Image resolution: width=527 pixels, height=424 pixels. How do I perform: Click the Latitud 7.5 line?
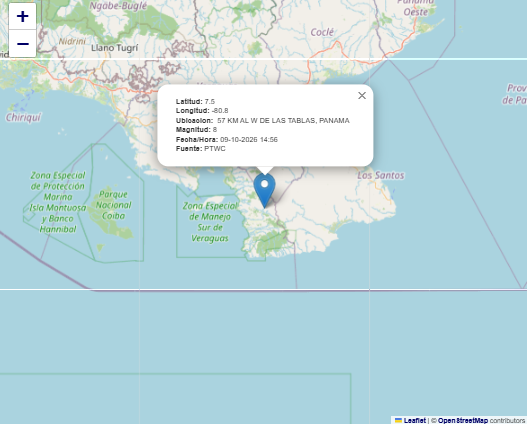coord(195,101)
